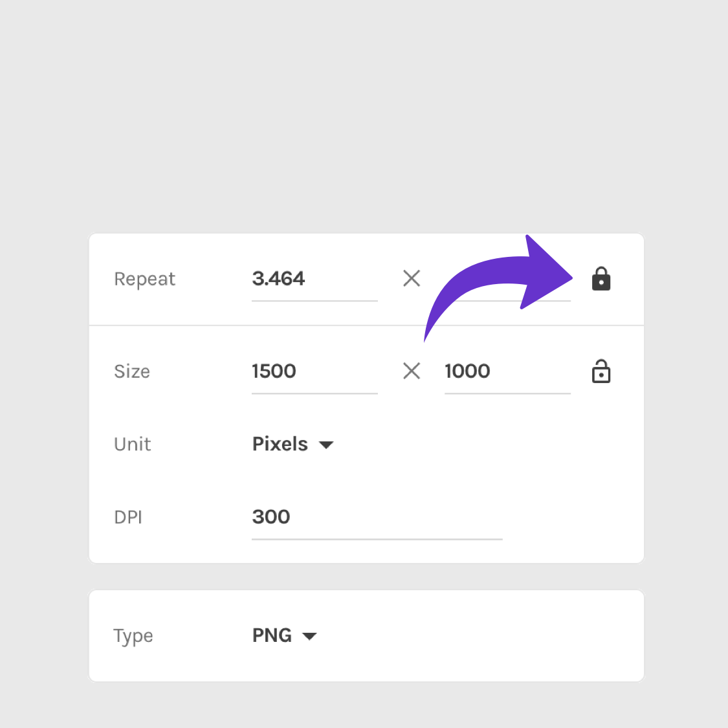Click the dropdown chevron next to PNG

point(309,635)
